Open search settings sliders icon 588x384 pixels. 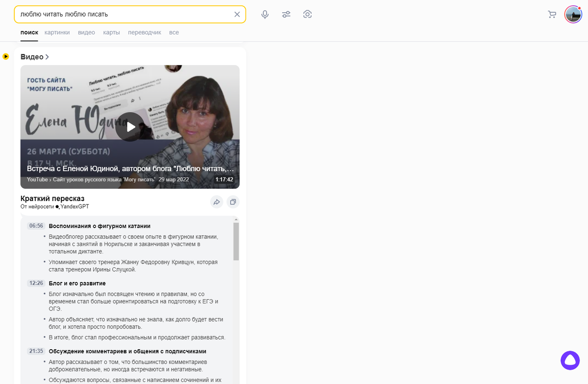point(286,14)
